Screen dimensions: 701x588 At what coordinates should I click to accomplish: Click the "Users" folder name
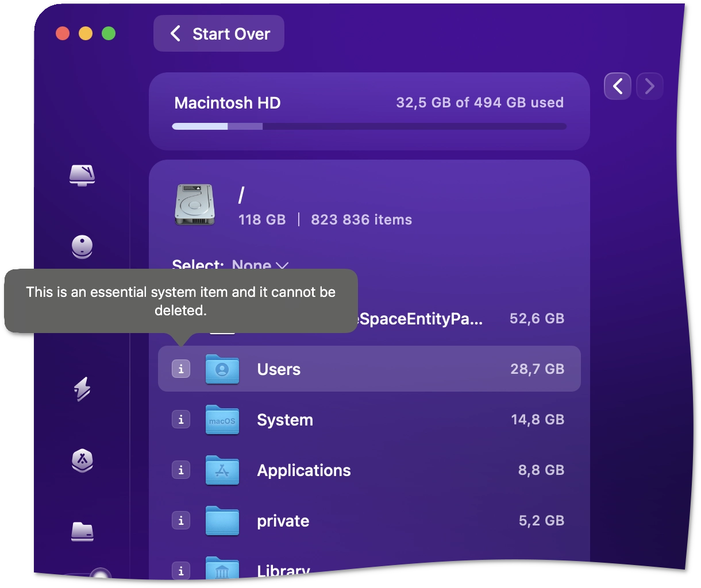point(279,369)
